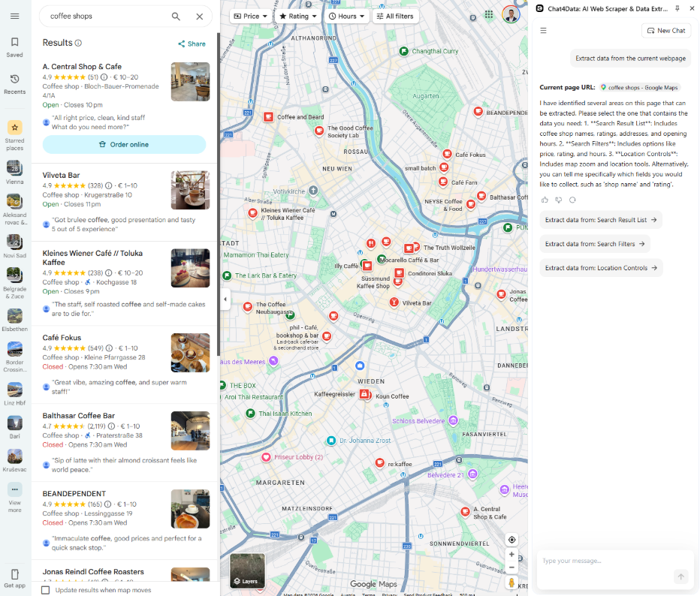700x596 pixels.
Task: Click the results list scrollbar
Action: [x=219, y=194]
